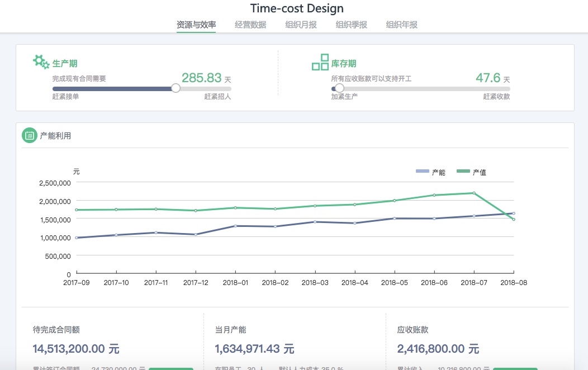The height and width of the screenshot is (370, 588).
Task: Click the 1,634,971.43 元 amount
Action: 255,349
